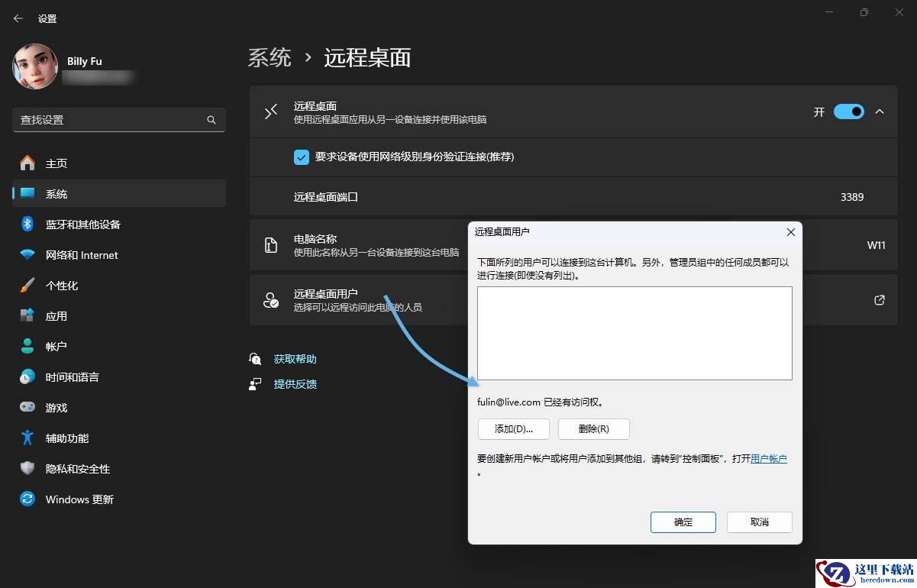Viewport: 917px width, 588px height.
Task: Select the 网络和 Internet Wi-Fi icon
Action: tap(27, 255)
